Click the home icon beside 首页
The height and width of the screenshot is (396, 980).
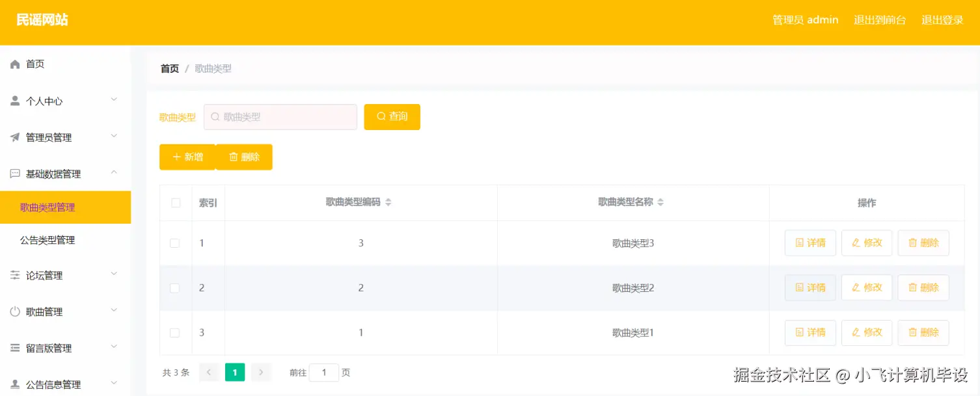(x=15, y=64)
